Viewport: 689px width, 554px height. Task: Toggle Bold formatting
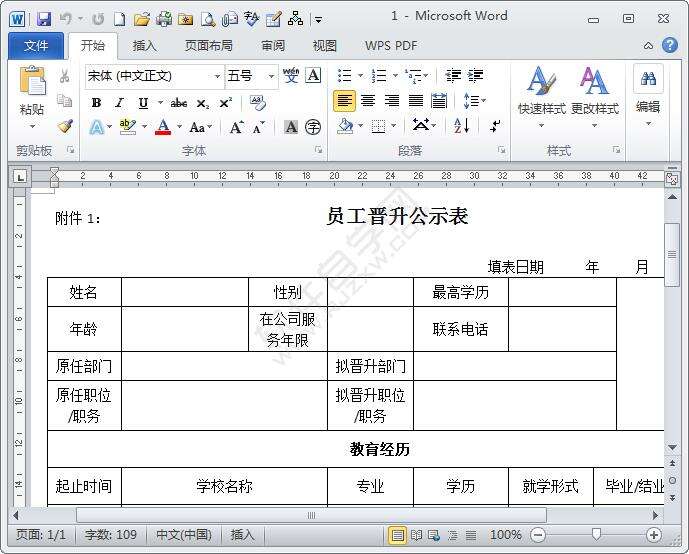pyautogui.click(x=96, y=103)
